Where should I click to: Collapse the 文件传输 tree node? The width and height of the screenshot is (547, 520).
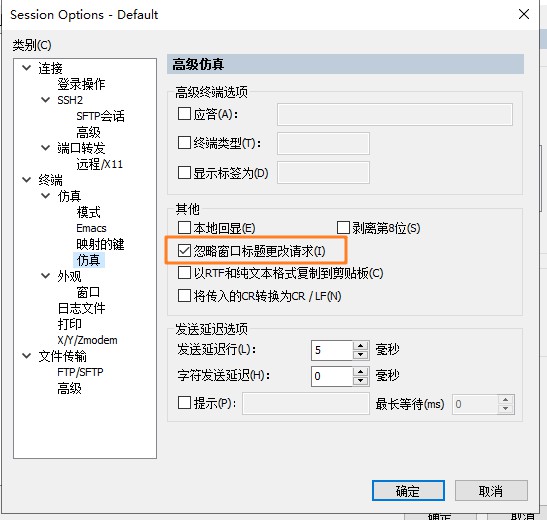27,356
